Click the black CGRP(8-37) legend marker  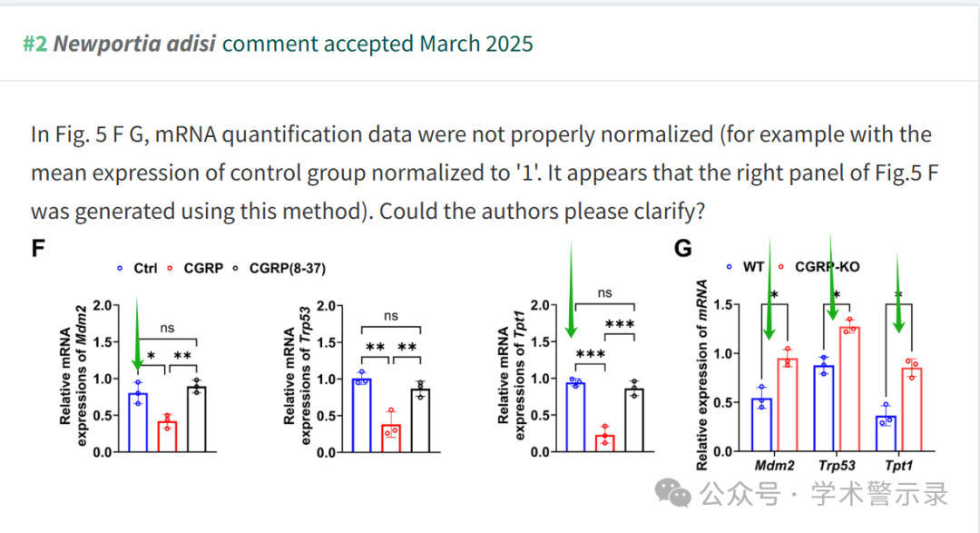[235, 269]
